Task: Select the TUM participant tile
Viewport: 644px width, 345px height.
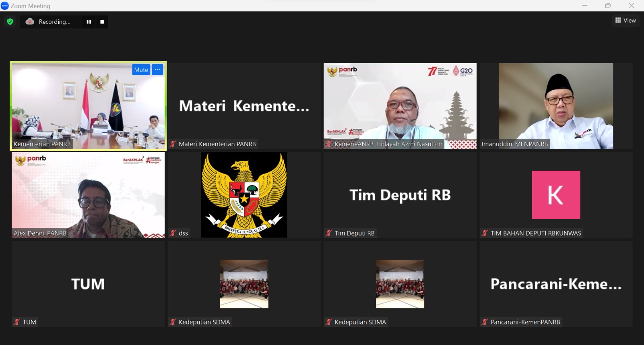Action: (88, 284)
